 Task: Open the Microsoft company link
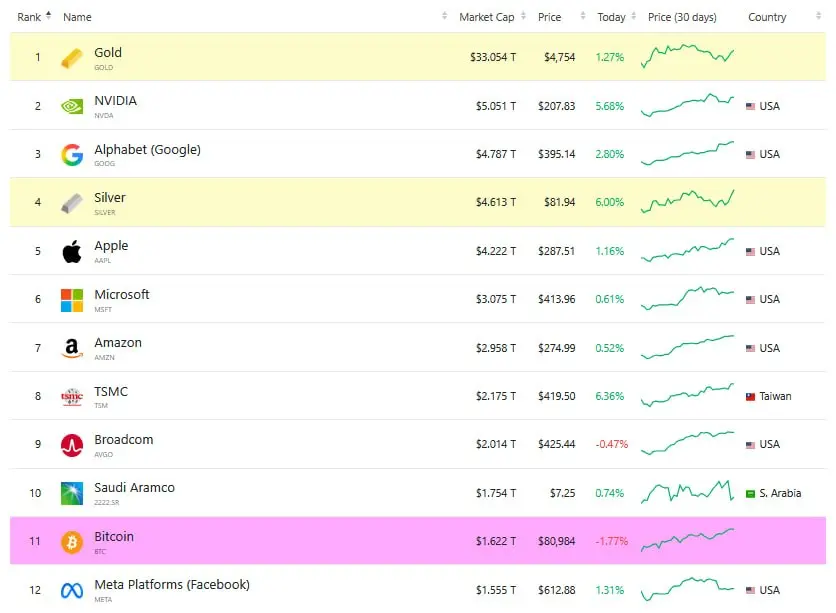coord(122,295)
